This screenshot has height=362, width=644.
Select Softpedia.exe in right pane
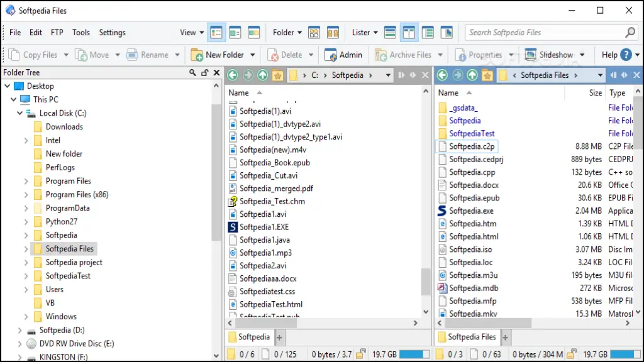[471, 211]
